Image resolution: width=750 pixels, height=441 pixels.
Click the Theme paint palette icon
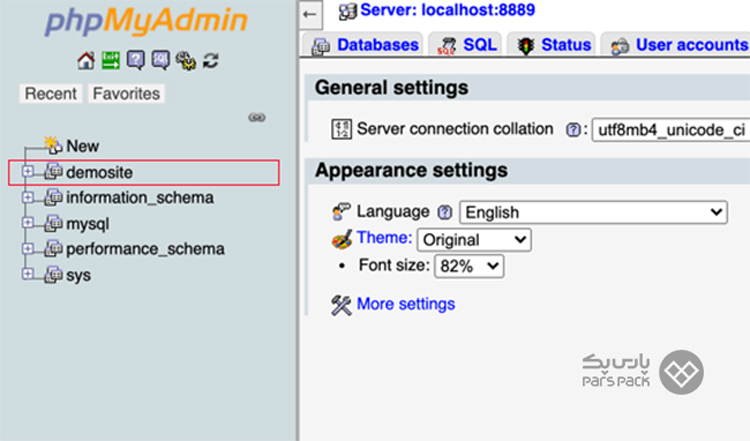(x=342, y=239)
